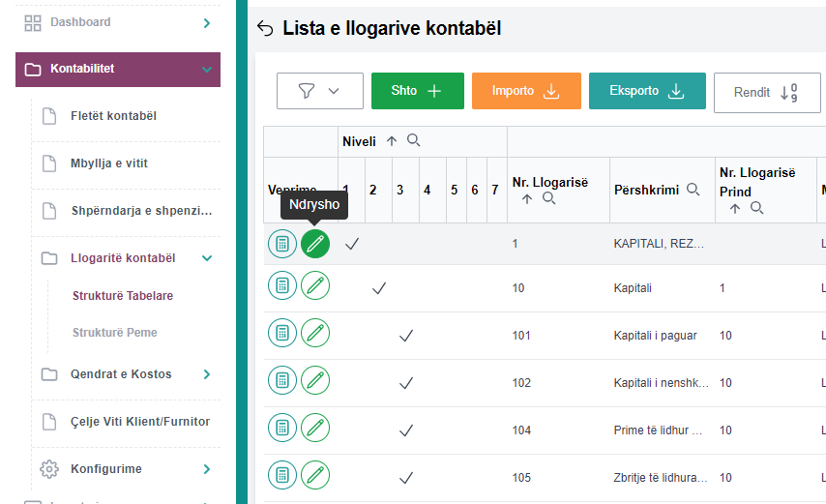Open Strukturë Peme view

click(114, 332)
